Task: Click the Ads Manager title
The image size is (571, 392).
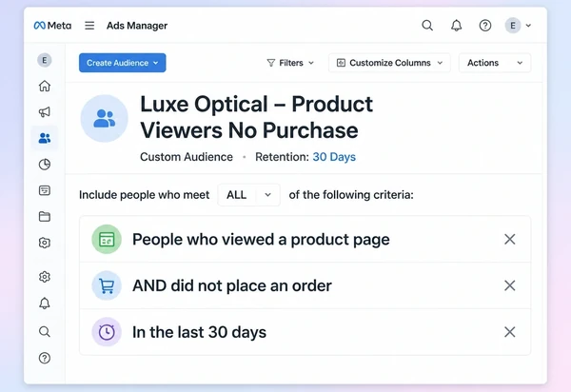Action: pos(137,26)
